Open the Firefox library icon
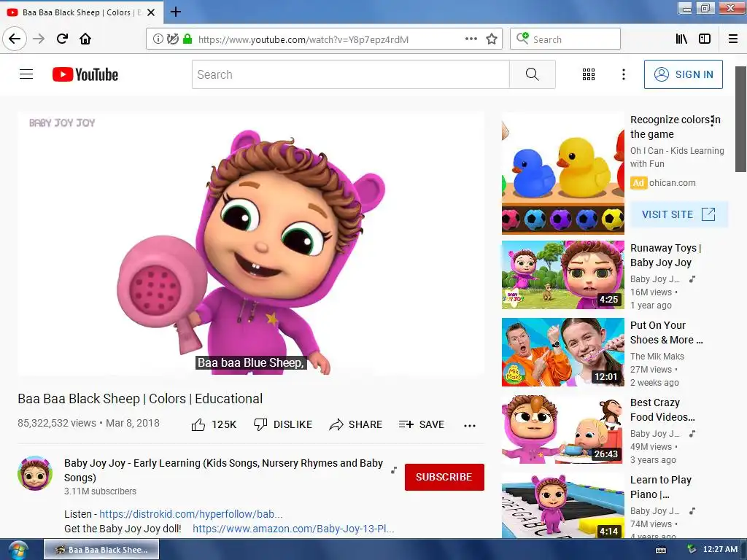 pyautogui.click(x=681, y=39)
